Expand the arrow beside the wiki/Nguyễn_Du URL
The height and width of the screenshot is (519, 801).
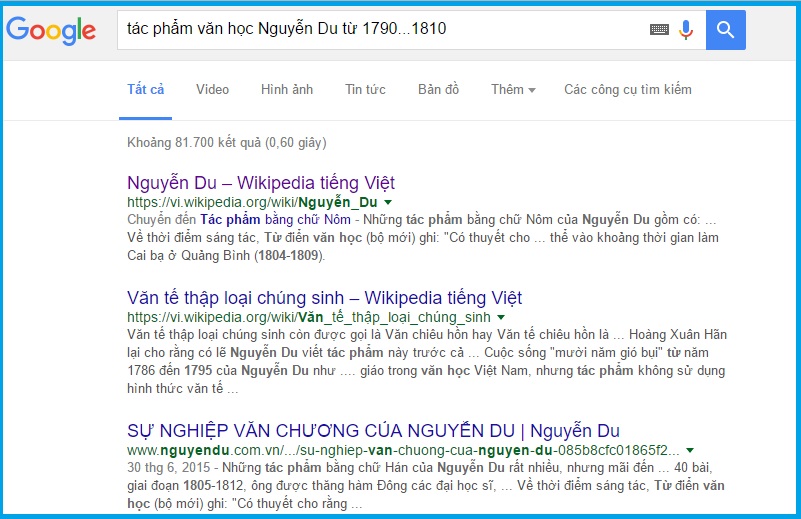388,202
